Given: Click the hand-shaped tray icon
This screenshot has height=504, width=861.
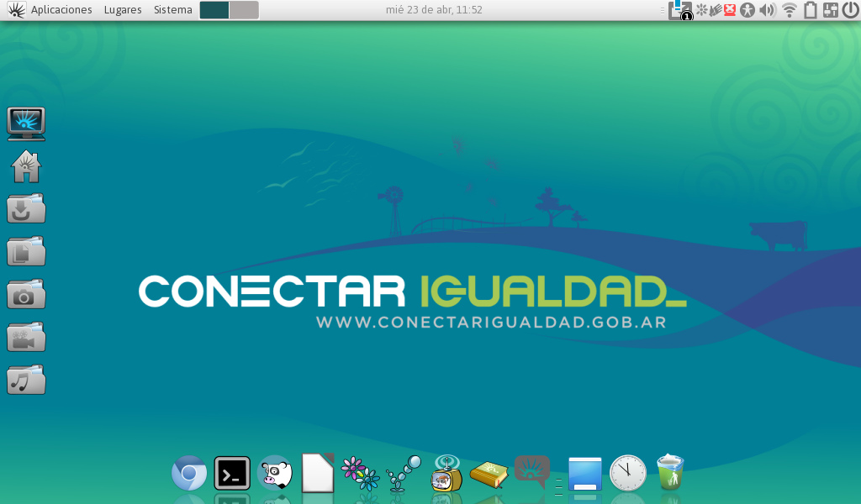Looking at the screenshot, I should tap(716, 10).
